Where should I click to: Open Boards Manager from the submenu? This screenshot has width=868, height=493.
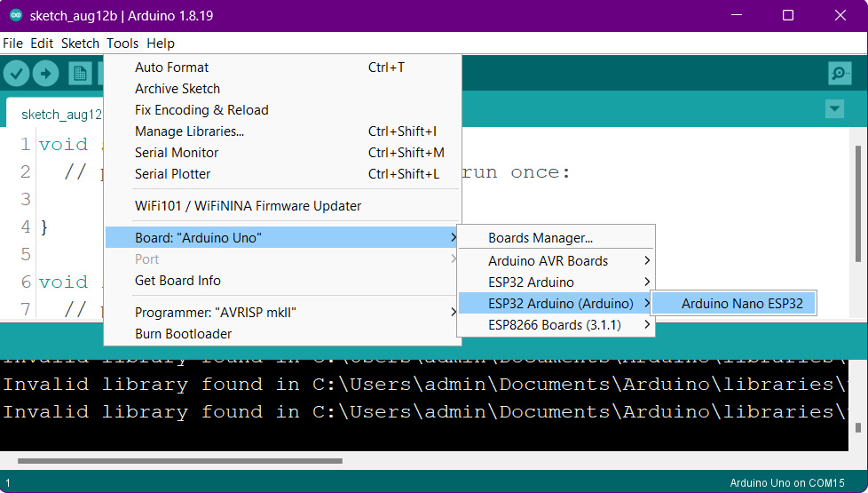pos(541,238)
